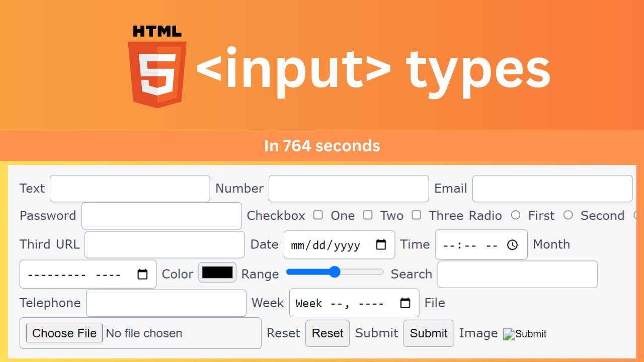Choose the Second radio option

click(568, 215)
